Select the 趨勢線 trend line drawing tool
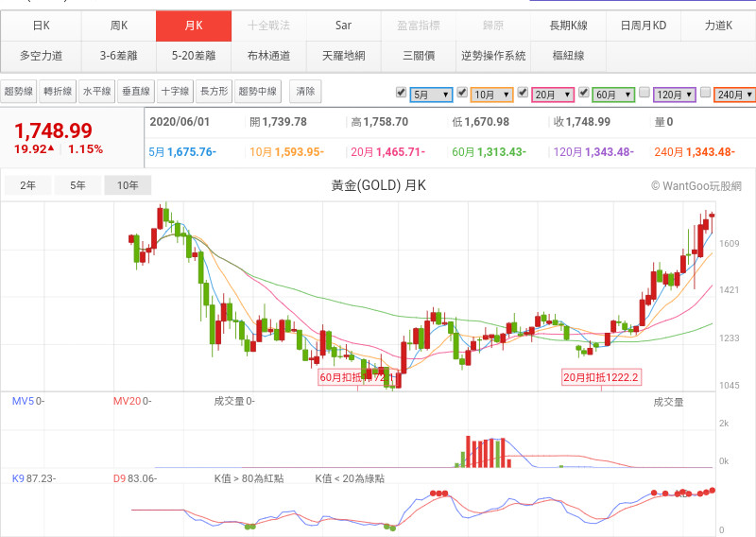The width and height of the screenshot is (756, 537). pyautogui.click(x=19, y=92)
